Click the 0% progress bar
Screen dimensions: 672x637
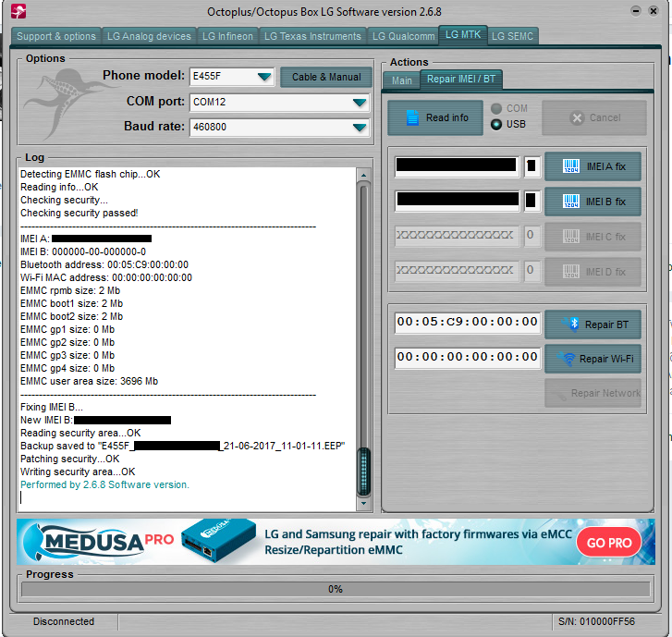click(336, 589)
